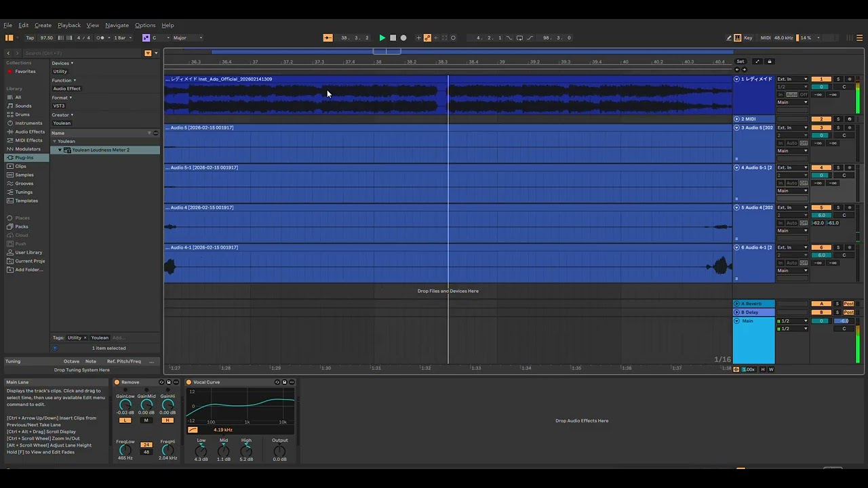Start playback with the Play button
This screenshot has height=488, width=868.
click(382, 38)
